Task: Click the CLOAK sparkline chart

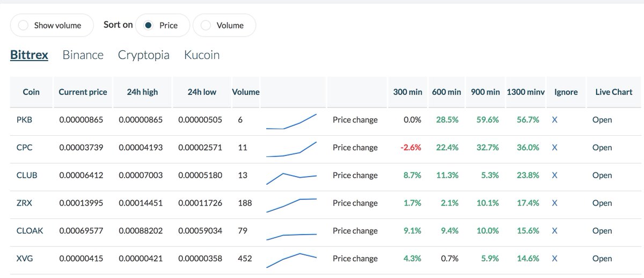Action: (x=291, y=237)
